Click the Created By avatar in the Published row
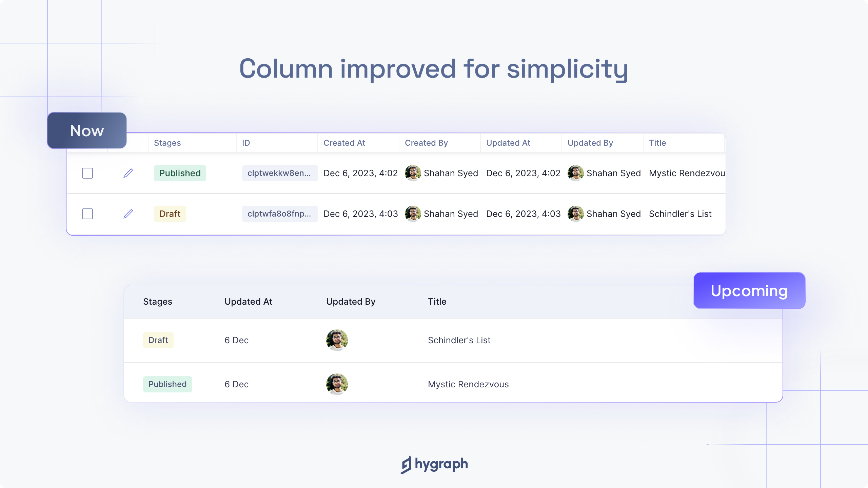The height and width of the screenshot is (488, 868). [x=413, y=173]
